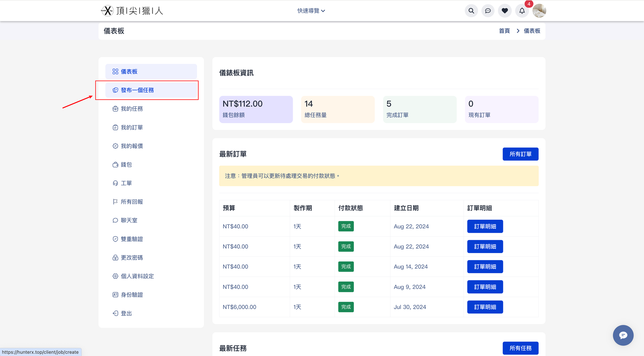Click the 頂尖獵人 site logo

point(132,11)
